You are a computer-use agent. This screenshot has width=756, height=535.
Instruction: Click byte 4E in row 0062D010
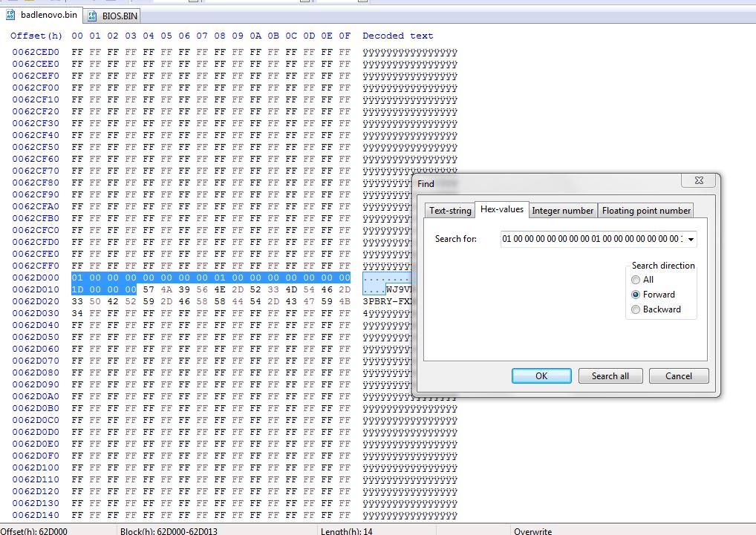[x=220, y=290]
